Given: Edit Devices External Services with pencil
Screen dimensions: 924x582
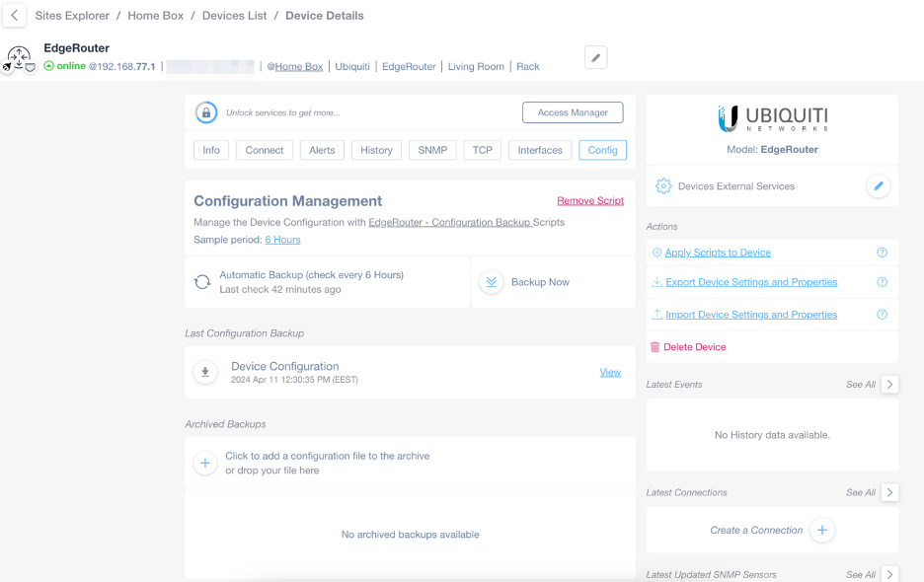Looking at the screenshot, I should click(x=878, y=186).
